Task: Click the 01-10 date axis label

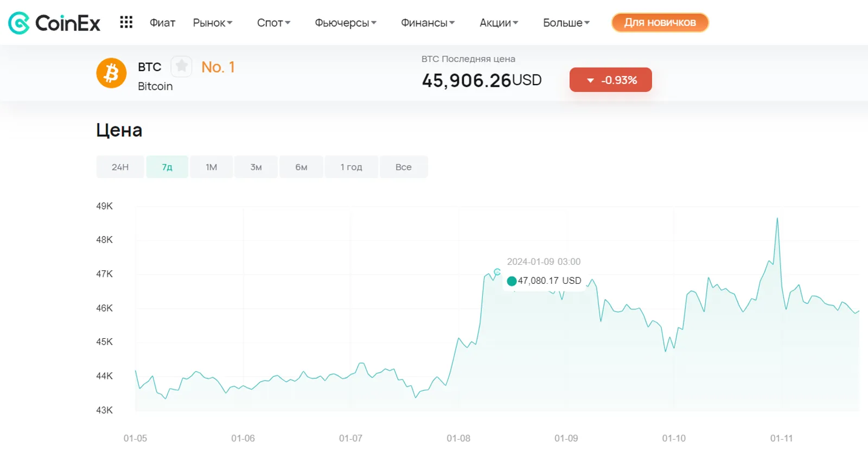Action: pyautogui.click(x=674, y=438)
